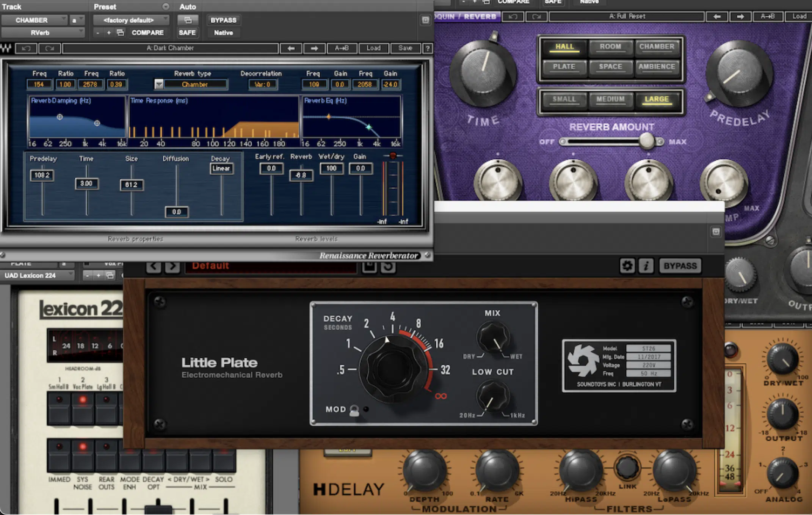This screenshot has height=515, width=812.
Task: Click the Waves logo in RVerb toolbar
Action: click(x=6, y=48)
